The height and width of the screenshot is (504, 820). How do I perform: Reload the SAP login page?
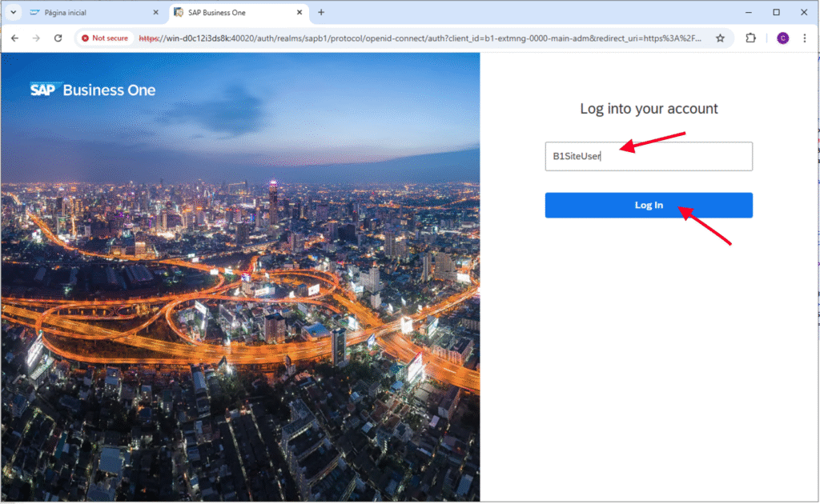point(58,38)
